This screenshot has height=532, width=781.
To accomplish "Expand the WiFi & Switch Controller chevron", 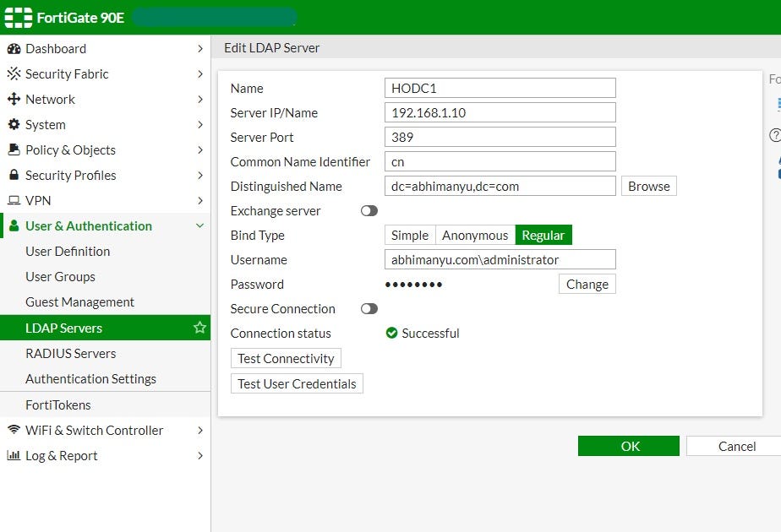I will tap(199, 431).
